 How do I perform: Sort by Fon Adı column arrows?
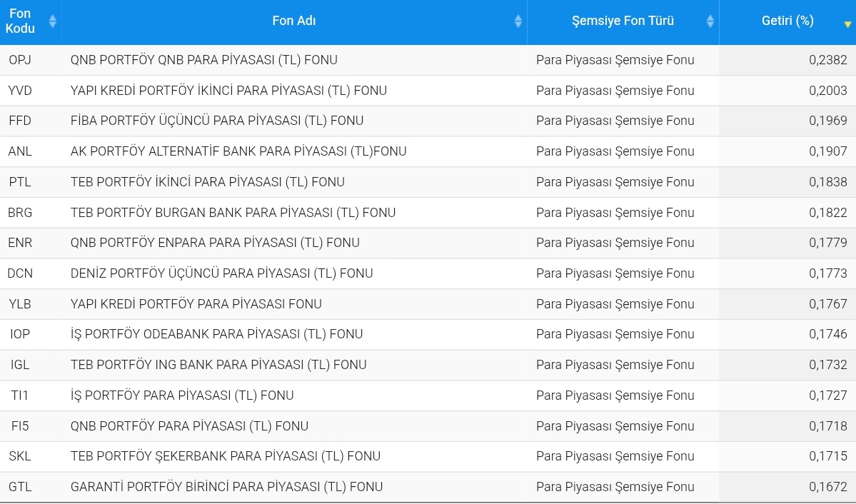pos(518,21)
